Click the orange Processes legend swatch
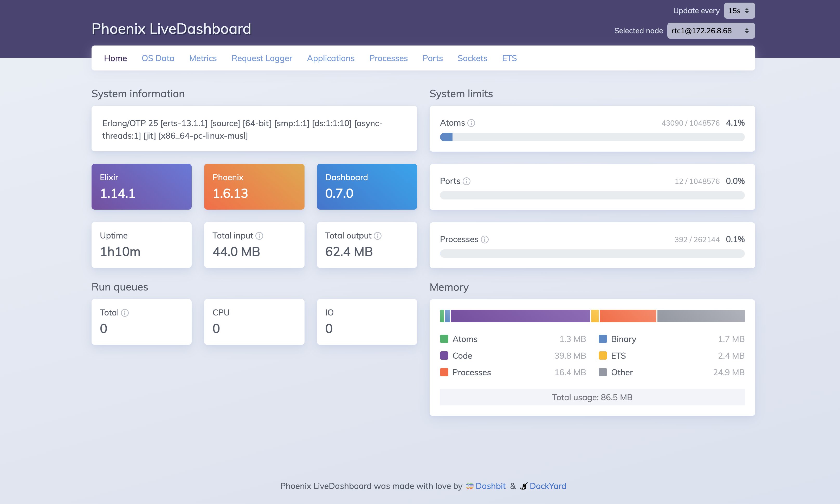Image resolution: width=840 pixels, height=504 pixels. pos(444,372)
